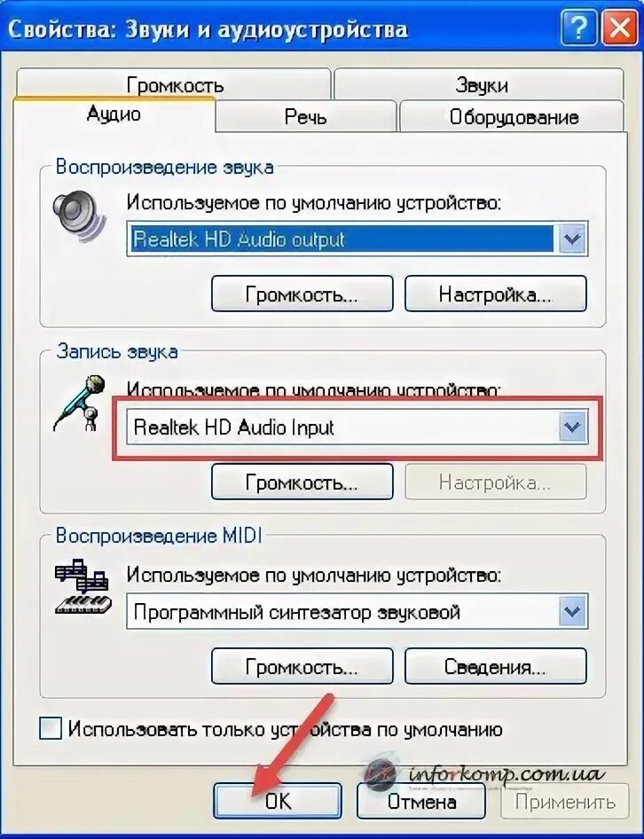Expand the MIDI playback device dropdown arrow
Viewport: 644px width, 839px height.
[573, 612]
